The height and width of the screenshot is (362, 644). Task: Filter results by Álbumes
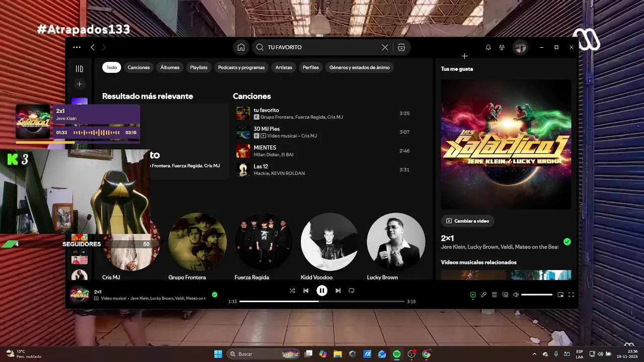[x=170, y=67]
